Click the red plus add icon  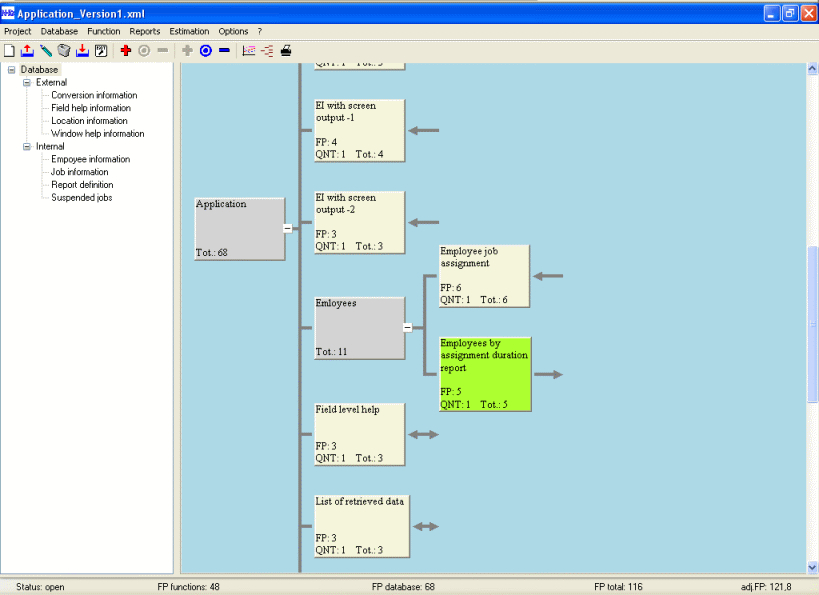point(126,51)
